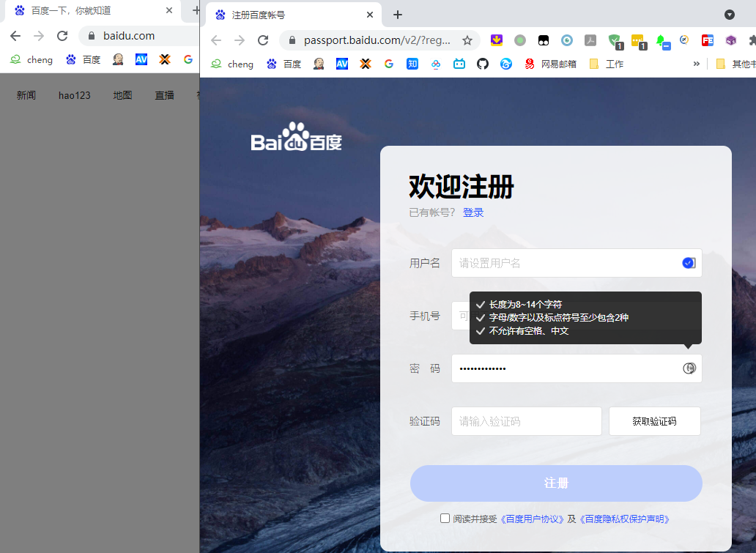Open 地图 in back Baidu window
Viewport: 756px width, 553px height.
tap(122, 95)
